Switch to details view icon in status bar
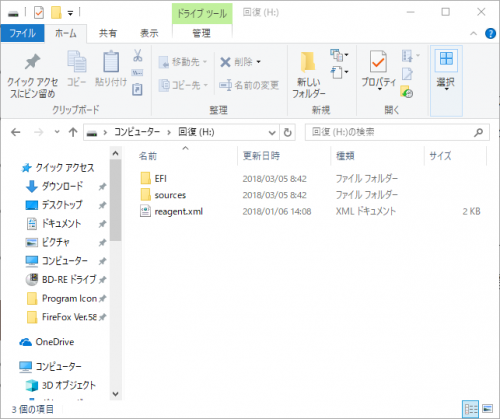Image resolution: width=500 pixels, height=419 pixels. point(471,408)
